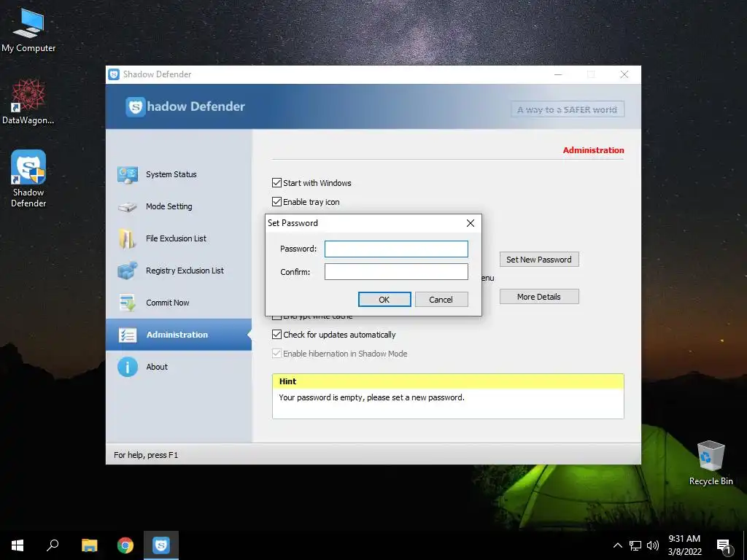This screenshot has height=560, width=747.
Task: Select About in sidebar
Action: coord(179,367)
